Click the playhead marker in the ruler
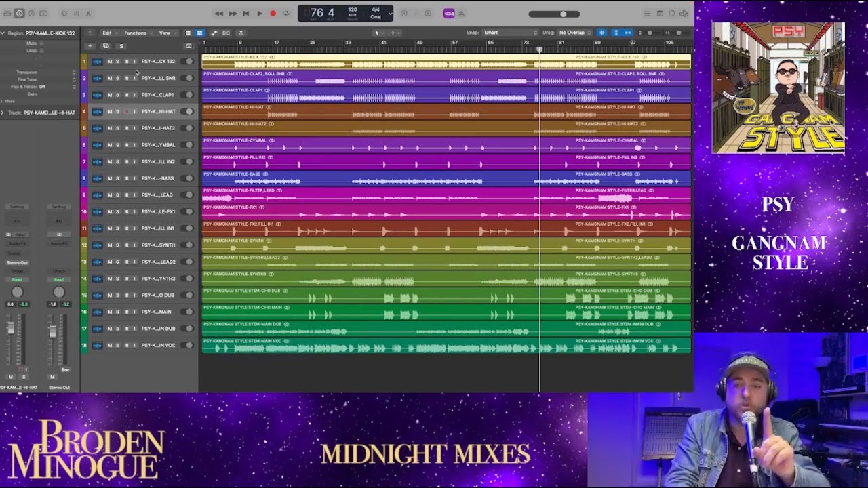This screenshot has height=488, width=868. click(x=539, y=49)
